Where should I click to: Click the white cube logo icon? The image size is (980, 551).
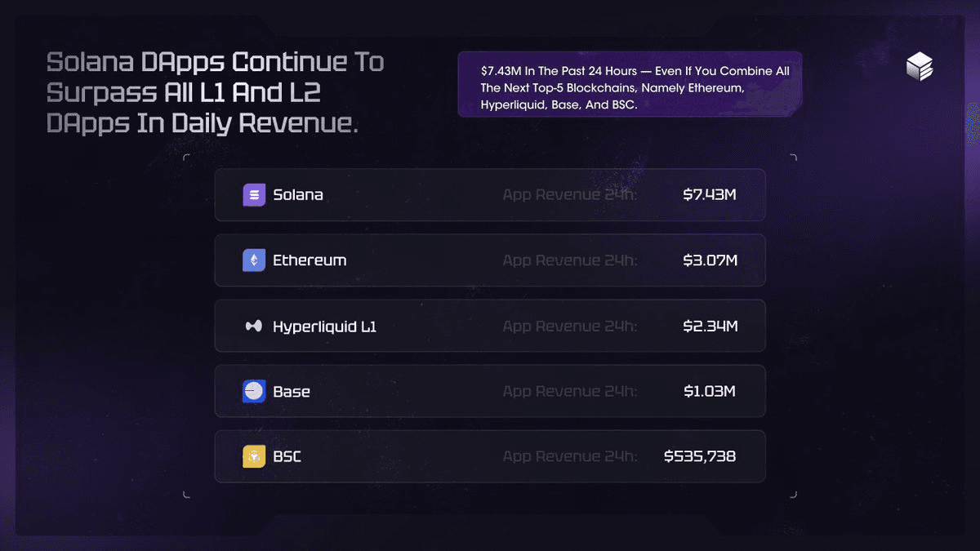pyautogui.click(x=920, y=68)
